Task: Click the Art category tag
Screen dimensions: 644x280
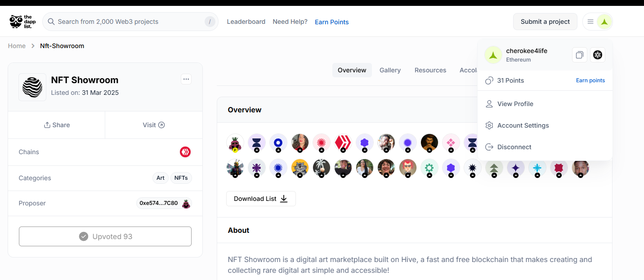Action: coord(161,178)
